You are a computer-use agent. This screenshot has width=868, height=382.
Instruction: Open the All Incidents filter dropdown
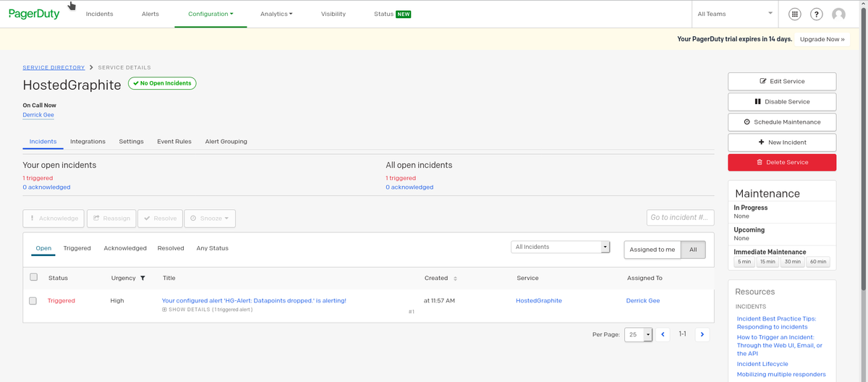561,247
